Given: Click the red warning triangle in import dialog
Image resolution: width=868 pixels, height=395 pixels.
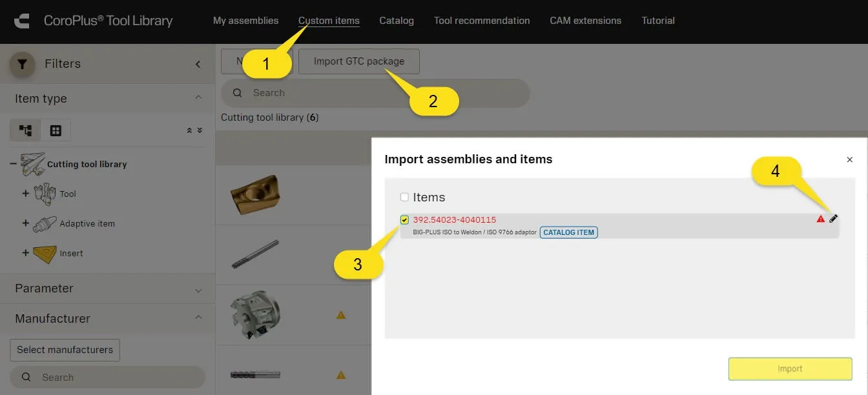Looking at the screenshot, I should point(821,219).
